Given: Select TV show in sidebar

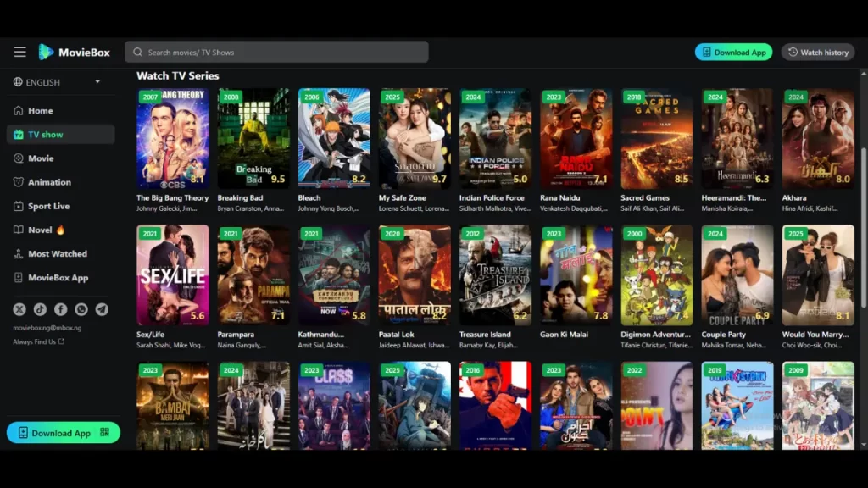Looking at the screenshot, I should tap(61, 135).
